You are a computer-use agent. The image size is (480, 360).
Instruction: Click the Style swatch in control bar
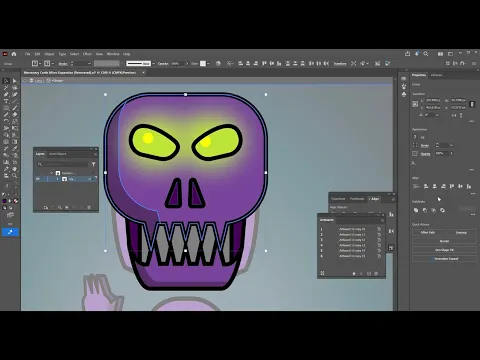tap(203, 63)
